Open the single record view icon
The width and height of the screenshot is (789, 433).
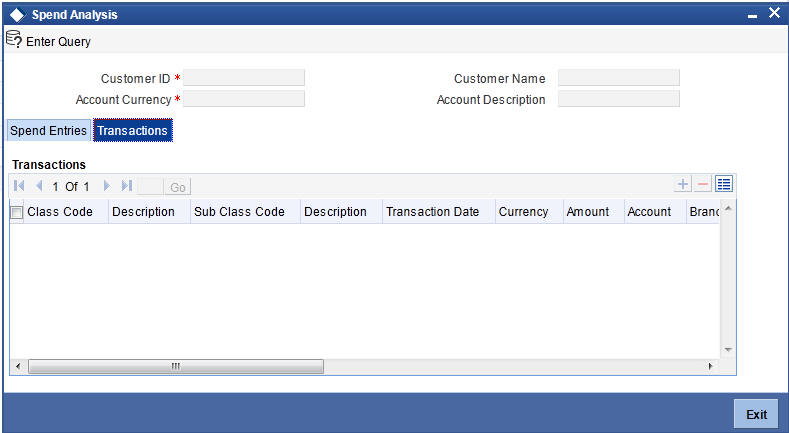pos(724,184)
